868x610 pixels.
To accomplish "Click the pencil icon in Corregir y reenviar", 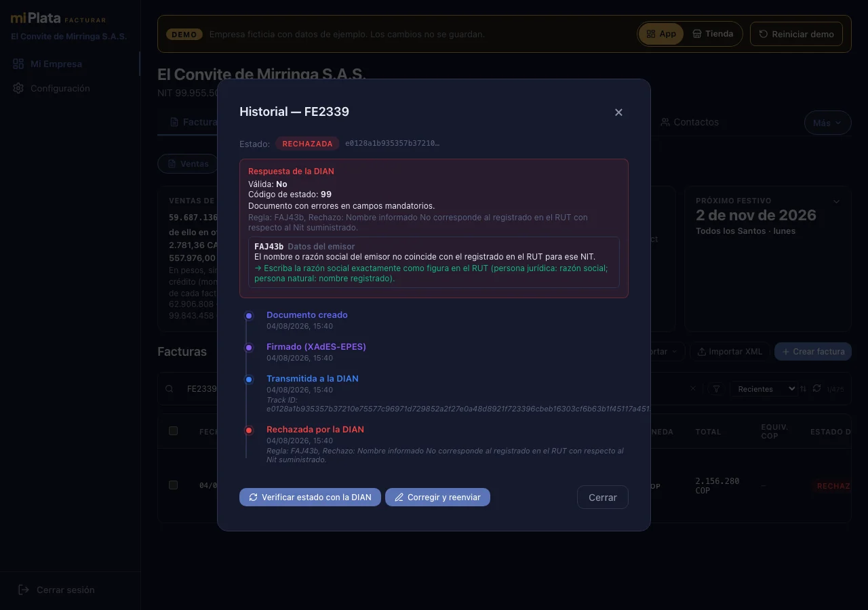I will pyautogui.click(x=399, y=497).
